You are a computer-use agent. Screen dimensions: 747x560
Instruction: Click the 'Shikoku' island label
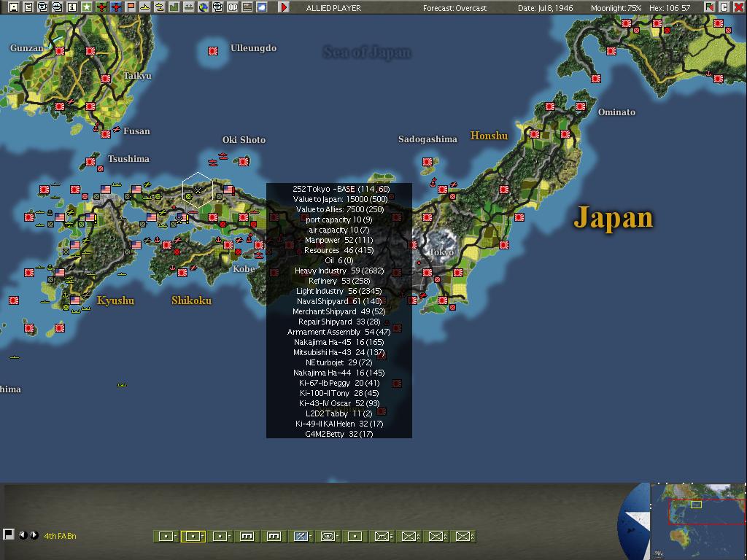tap(192, 300)
